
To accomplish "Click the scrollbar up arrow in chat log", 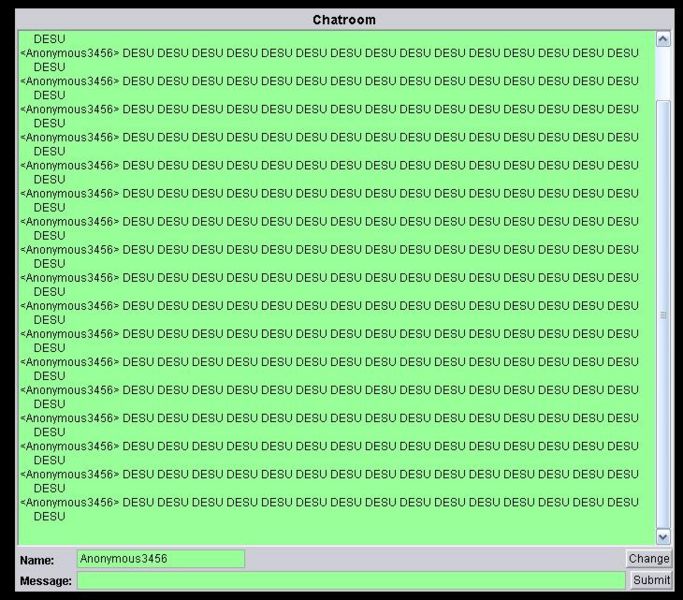I will pos(663,39).
